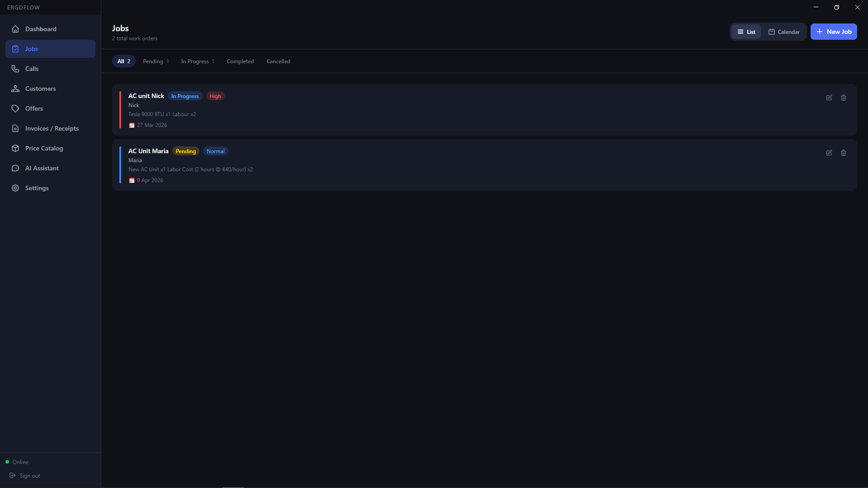Click the Invoices / Receipts document icon
The height and width of the screenshot is (488, 868).
click(x=15, y=128)
